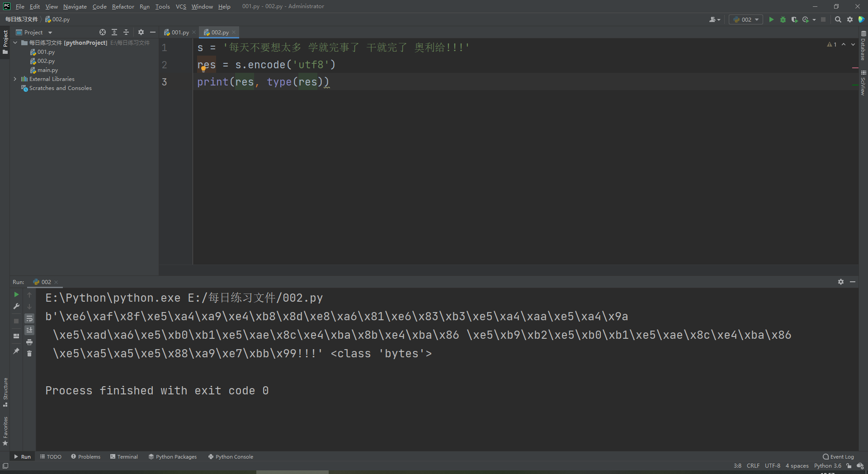Viewport: 868px width, 474px height.
Task: Collapse all items in Project panel
Action: [126, 32]
